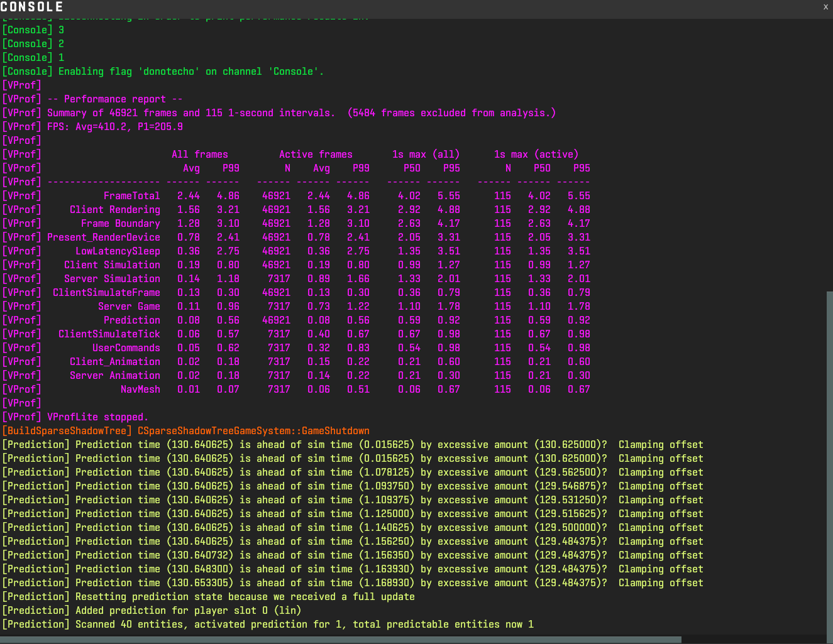Select the Present_RenderDevice row label
Screen dimensions: 833x644
[103, 237]
